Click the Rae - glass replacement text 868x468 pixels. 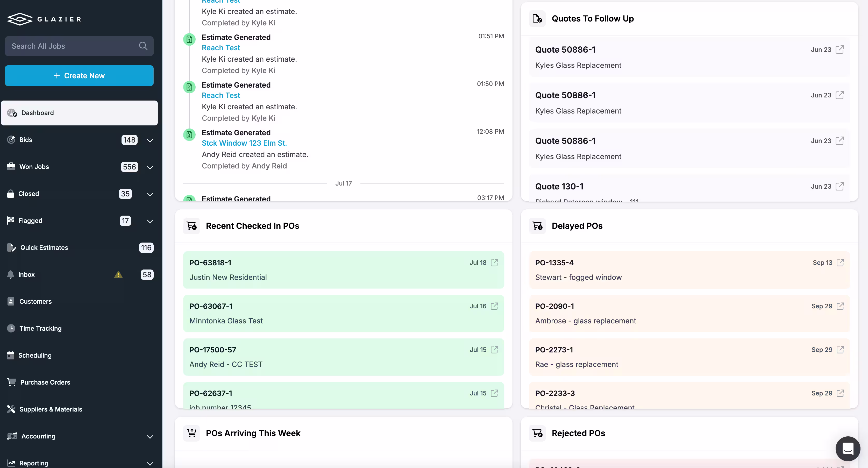577,364
